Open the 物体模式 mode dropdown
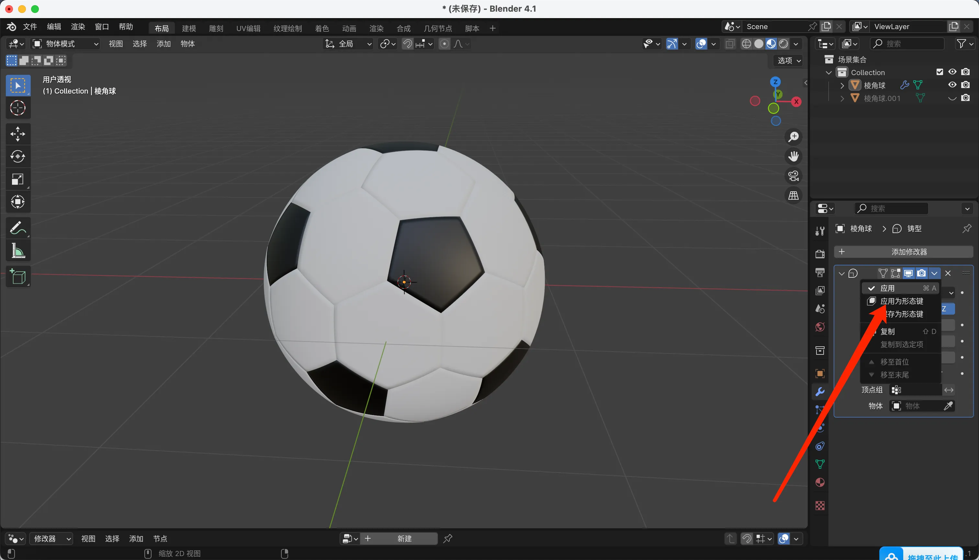The height and width of the screenshot is (560, 979). pyautogui.click(x=65, y=44)
